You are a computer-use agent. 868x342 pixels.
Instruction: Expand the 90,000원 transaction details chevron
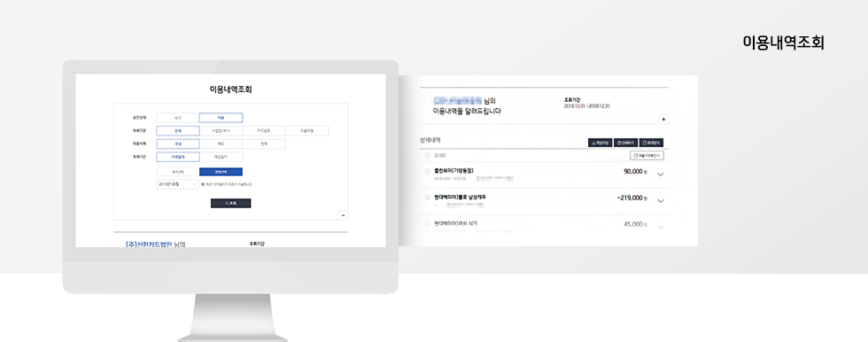(660, 175)
